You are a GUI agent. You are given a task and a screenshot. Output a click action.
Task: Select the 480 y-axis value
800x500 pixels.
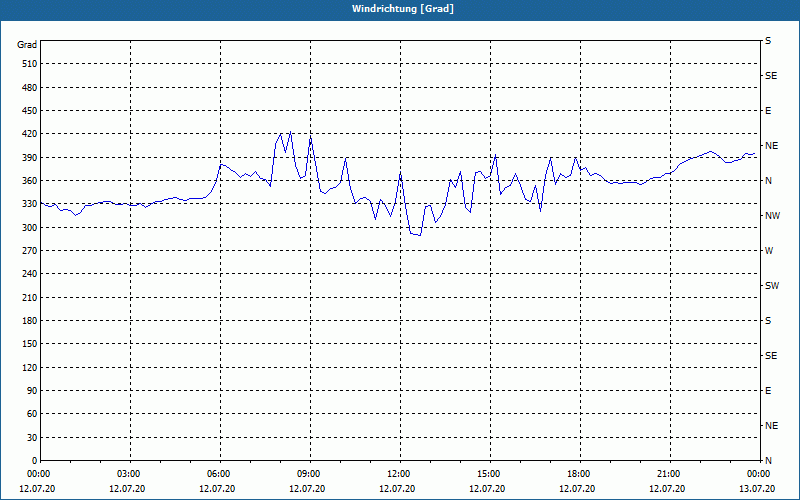click(30, 87)
